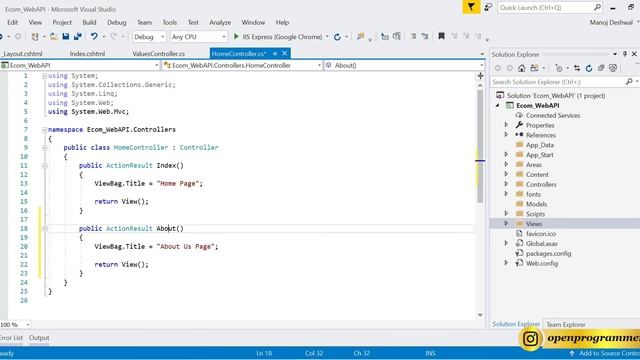Open the HomeController type navigation dropdown
The width and height of the screenshot is (640, 360).
(x=242, y=65)
